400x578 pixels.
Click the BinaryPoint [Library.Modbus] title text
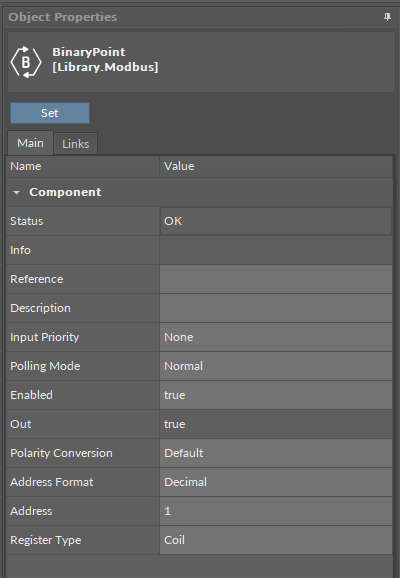pyautogui.click(x=105, y=59)
